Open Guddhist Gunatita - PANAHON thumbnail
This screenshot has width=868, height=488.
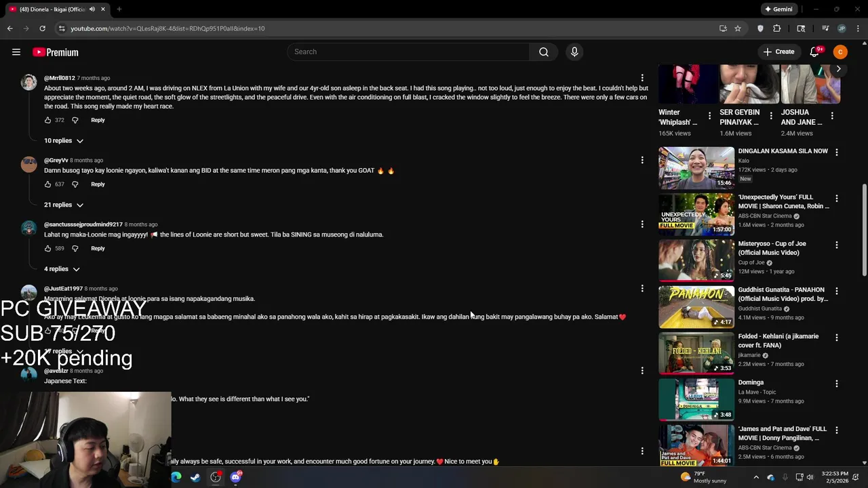pyautogui.click(x=696, y=306)
